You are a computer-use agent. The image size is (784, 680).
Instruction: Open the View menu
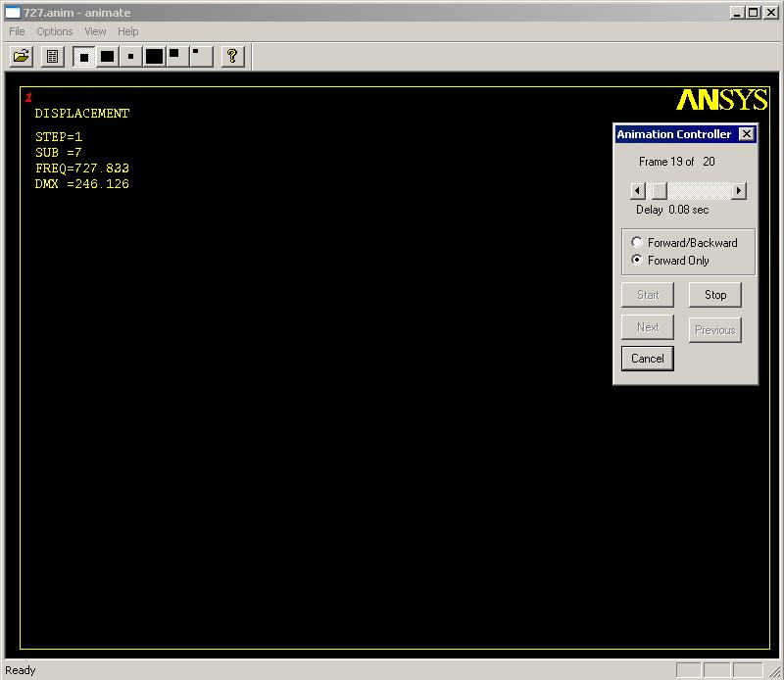tap(95, 31)
